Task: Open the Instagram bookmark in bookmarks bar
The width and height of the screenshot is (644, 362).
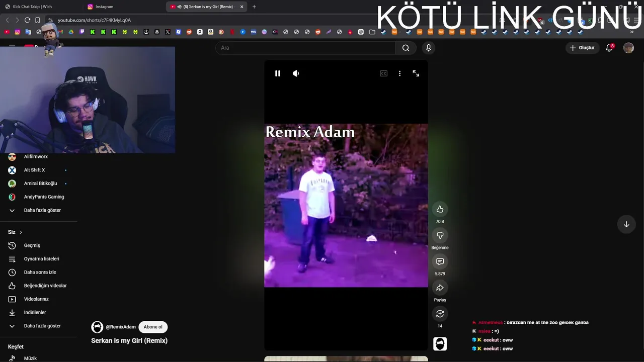Action: pyautogui.click(x=17, y=32)
